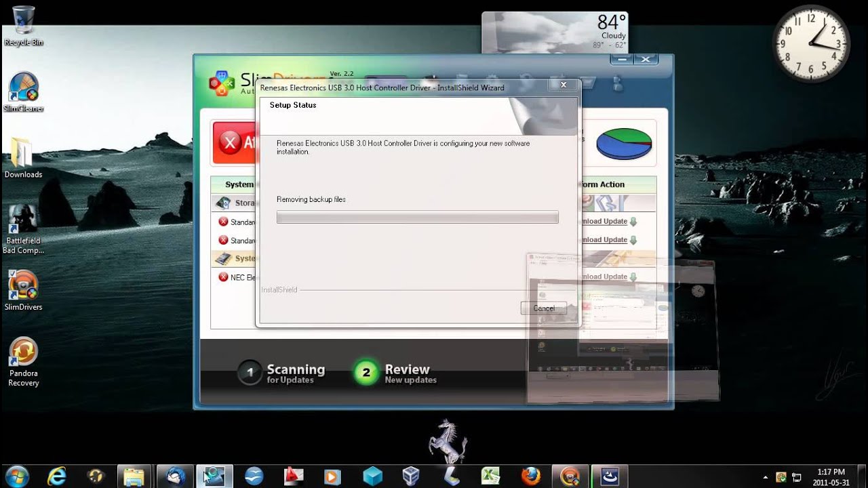Open the orange media player taskbar icon
This screenshot has width=868, height=488.
[332, 476]
